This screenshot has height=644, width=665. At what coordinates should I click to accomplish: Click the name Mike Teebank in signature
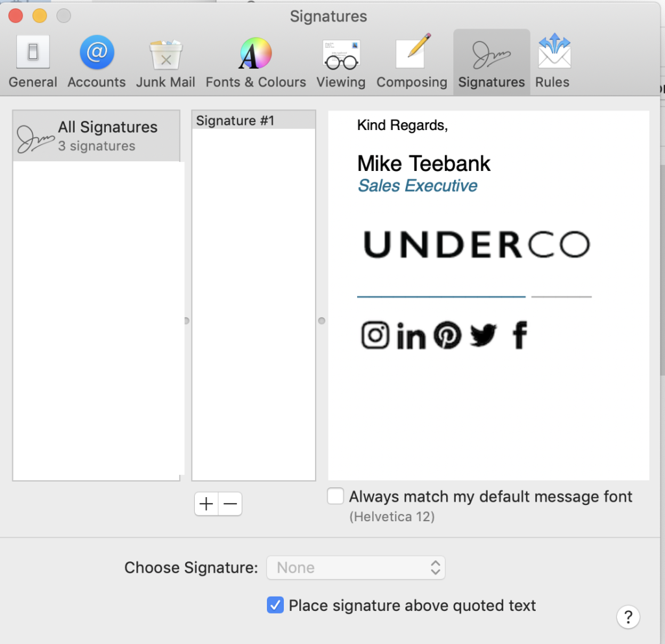[423, 164]
